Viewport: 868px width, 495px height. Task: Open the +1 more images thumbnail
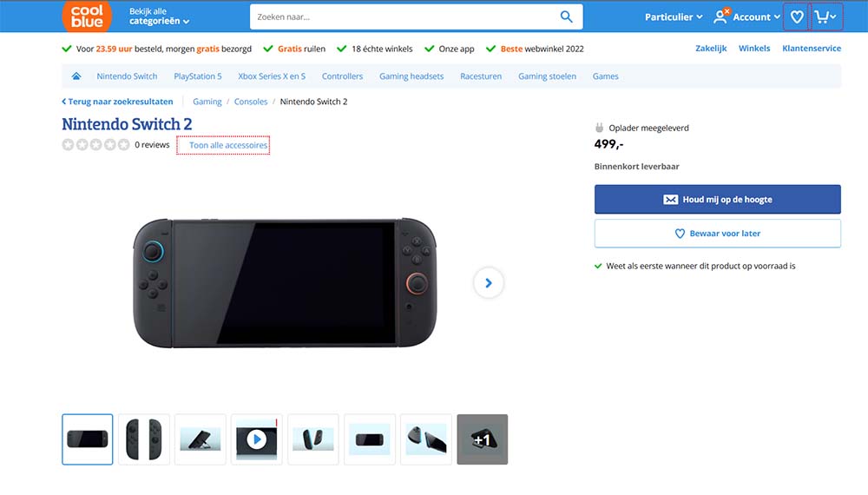pos(482,439)
